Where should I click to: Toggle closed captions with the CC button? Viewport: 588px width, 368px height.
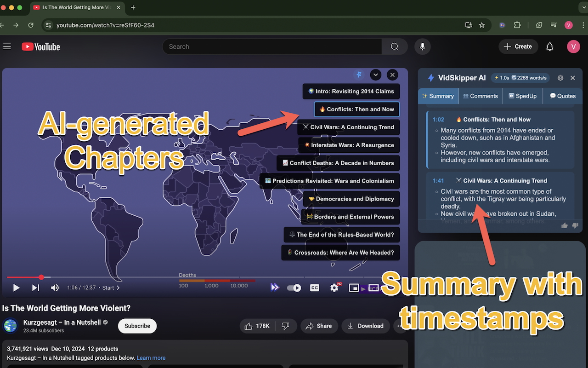[x=315, y=287]
